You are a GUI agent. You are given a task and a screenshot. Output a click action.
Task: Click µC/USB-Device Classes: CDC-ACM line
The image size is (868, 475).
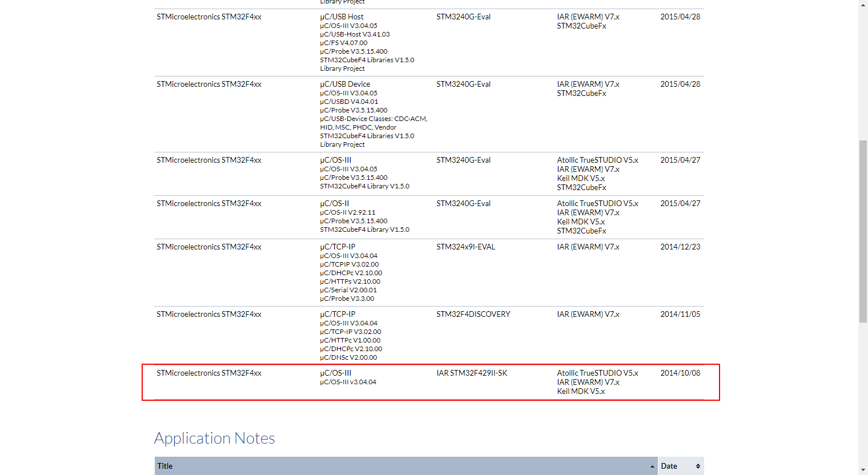point(373,119)
